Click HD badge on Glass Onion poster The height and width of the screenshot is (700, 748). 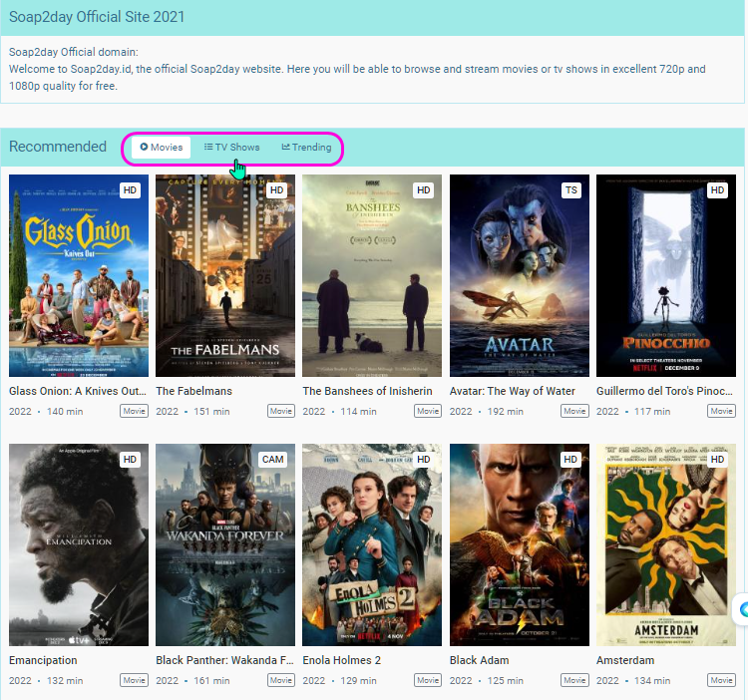tap(131, 190)
